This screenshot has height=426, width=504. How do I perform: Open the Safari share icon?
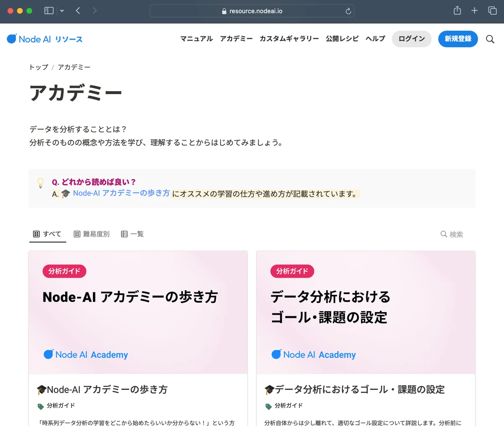pyautogui.click(x=457, y=11)
